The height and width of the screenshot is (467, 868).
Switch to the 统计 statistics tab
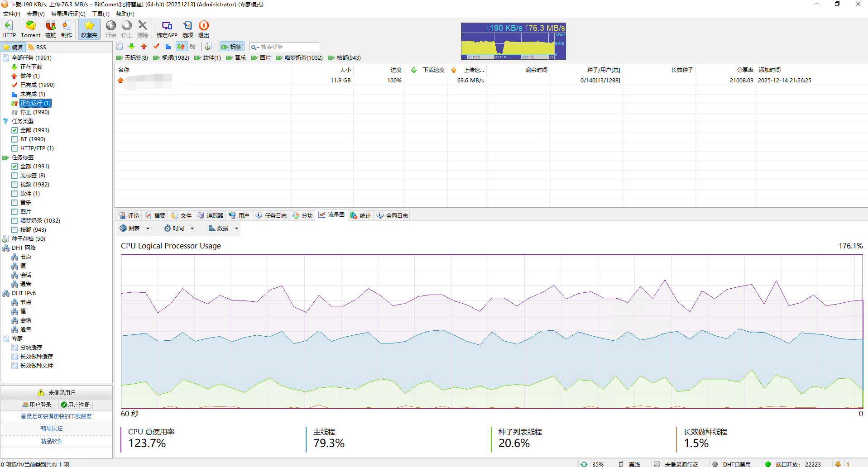coord(360,216)
